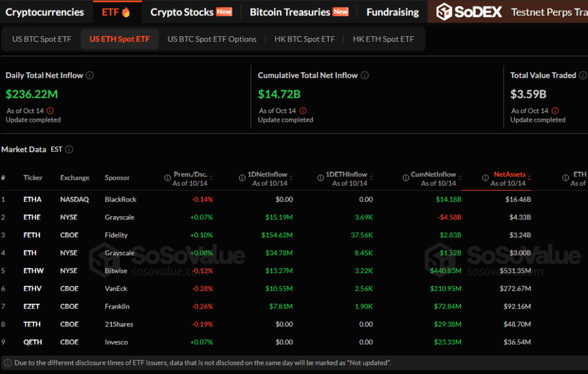This screenshot has width=588, height=374.
Task: Click the $16.46B net assets cell
Action: pos(518,199)
